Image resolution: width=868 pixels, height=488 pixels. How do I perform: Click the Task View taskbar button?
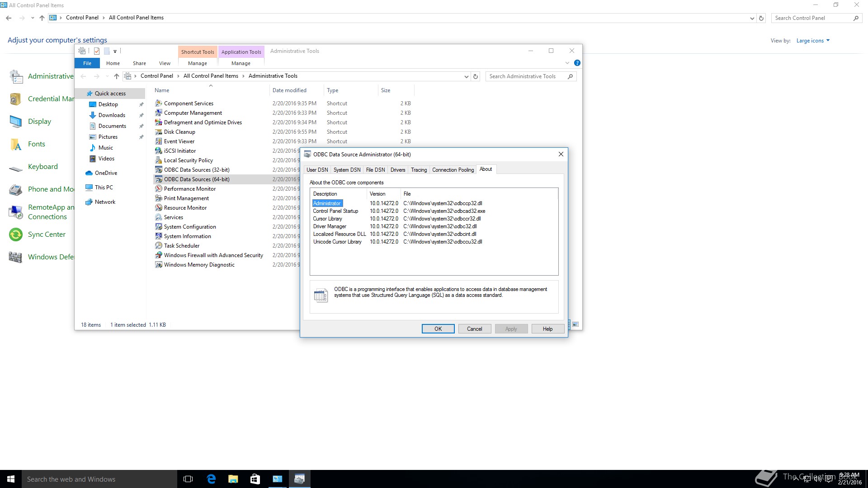[x=188, y=479]
